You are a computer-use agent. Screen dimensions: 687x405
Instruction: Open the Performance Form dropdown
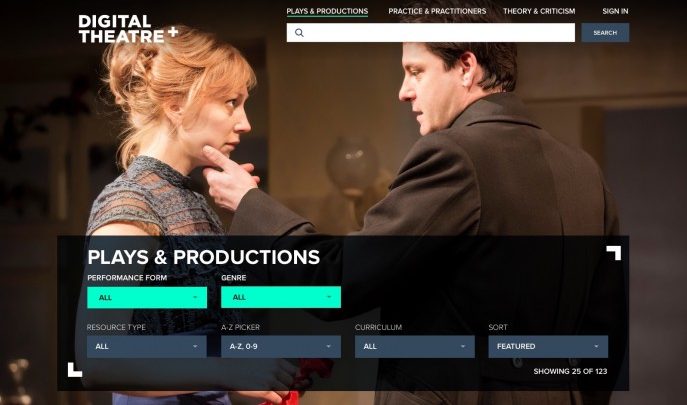tap(147, 298)
